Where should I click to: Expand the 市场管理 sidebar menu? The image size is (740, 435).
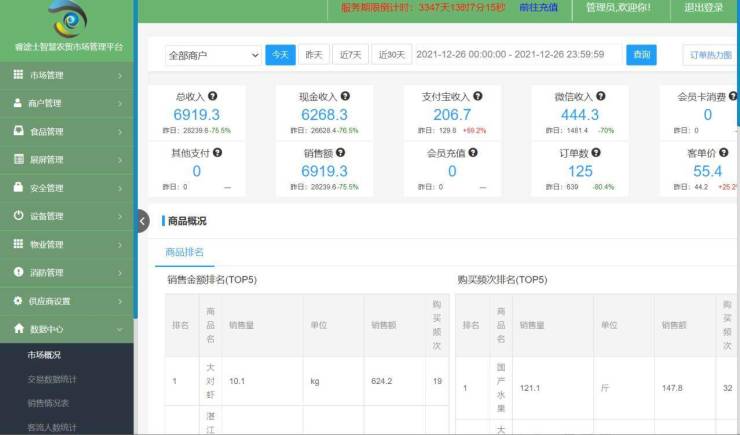coord(67,75)
